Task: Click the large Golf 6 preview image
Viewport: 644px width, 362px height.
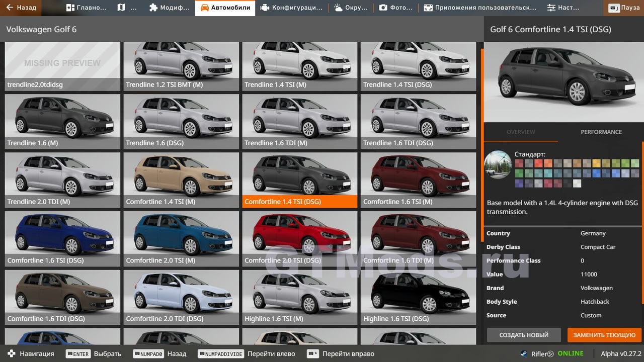Action: pyautogui.click(x=564, y=82)
